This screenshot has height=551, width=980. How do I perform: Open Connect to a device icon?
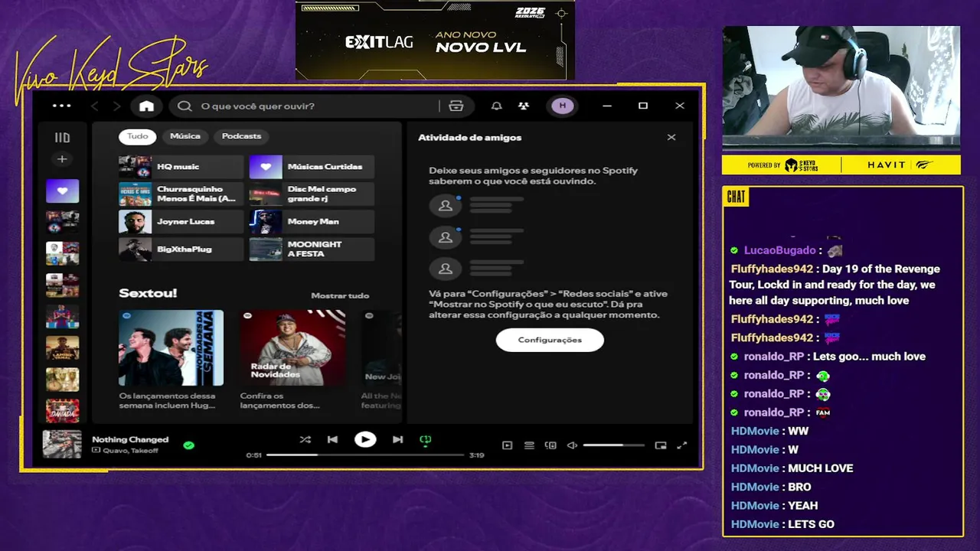[x=550, y=445]
